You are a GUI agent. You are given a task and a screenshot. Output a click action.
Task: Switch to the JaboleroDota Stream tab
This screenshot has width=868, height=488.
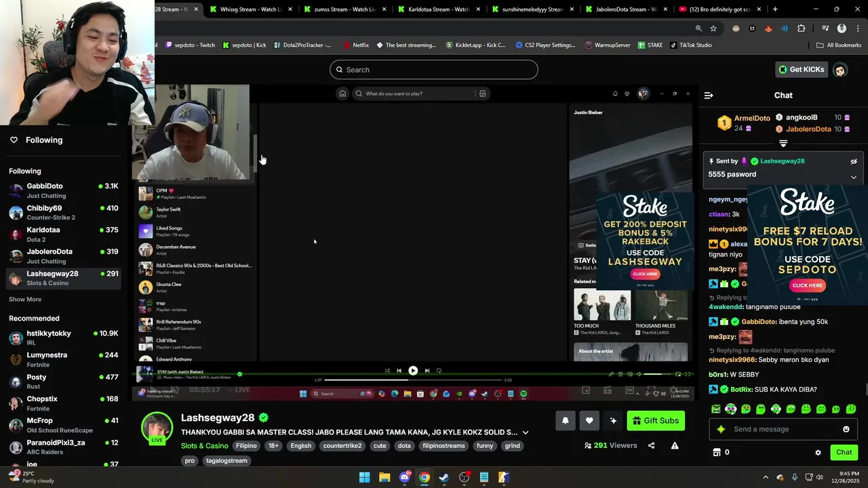pos(627,9)
